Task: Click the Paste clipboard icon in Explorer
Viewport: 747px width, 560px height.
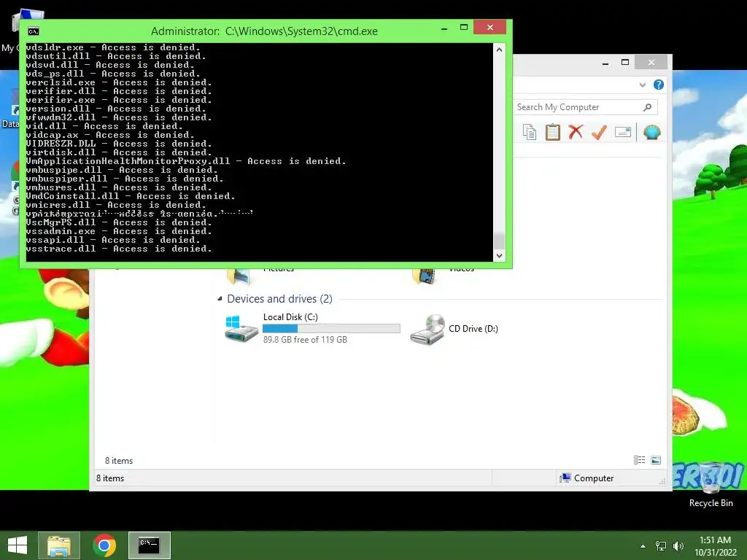Action: click(553, 132)
